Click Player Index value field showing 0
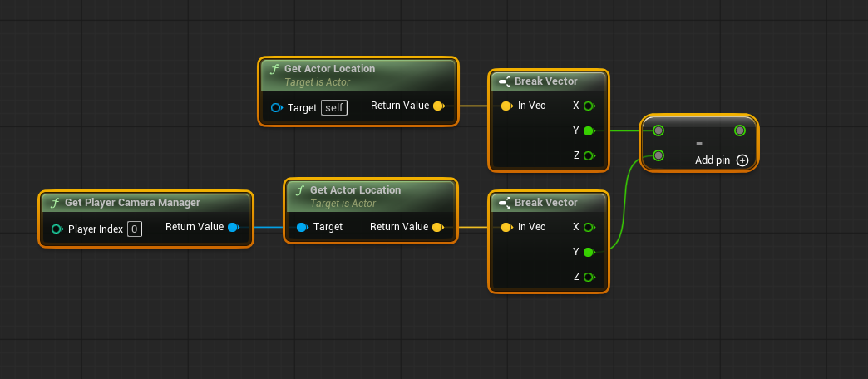The image size is (868, 379). [x=135, y=229]
